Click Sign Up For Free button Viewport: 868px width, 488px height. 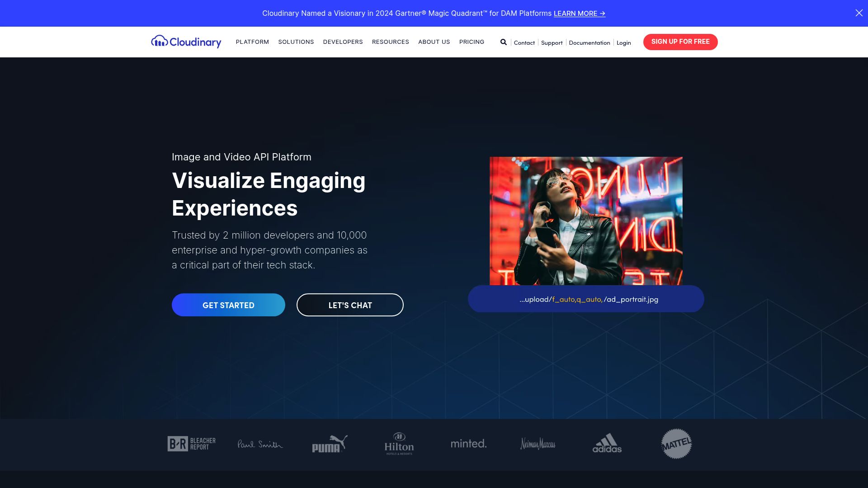680,42
